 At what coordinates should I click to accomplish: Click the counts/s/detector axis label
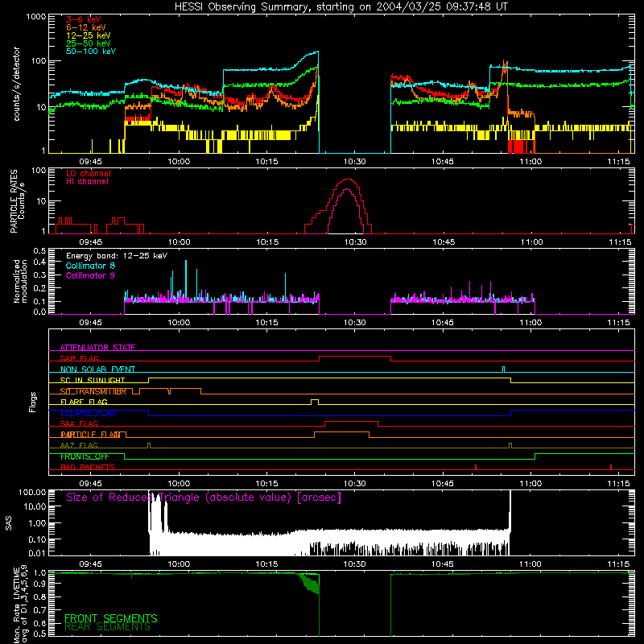point(17,84)
